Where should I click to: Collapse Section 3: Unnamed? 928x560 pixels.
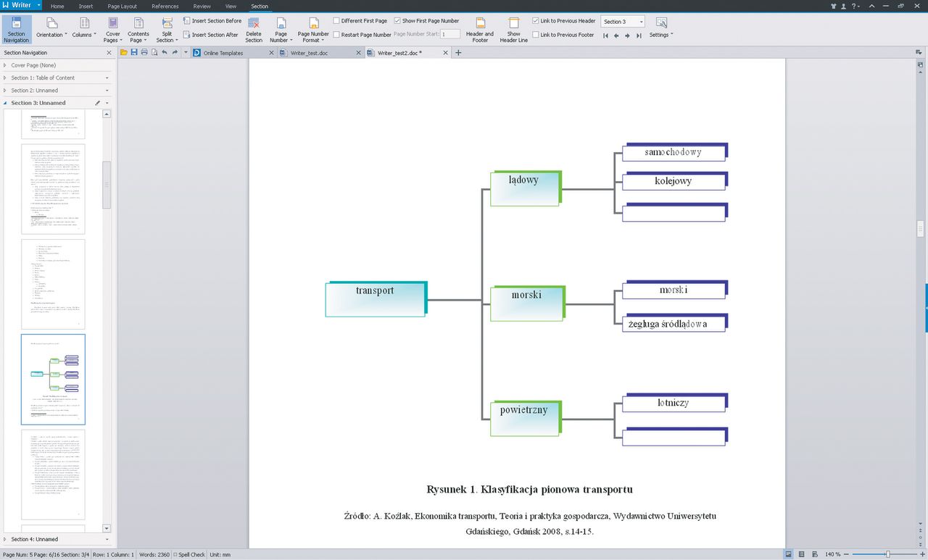pyautogui.click(x=5, y=103)
